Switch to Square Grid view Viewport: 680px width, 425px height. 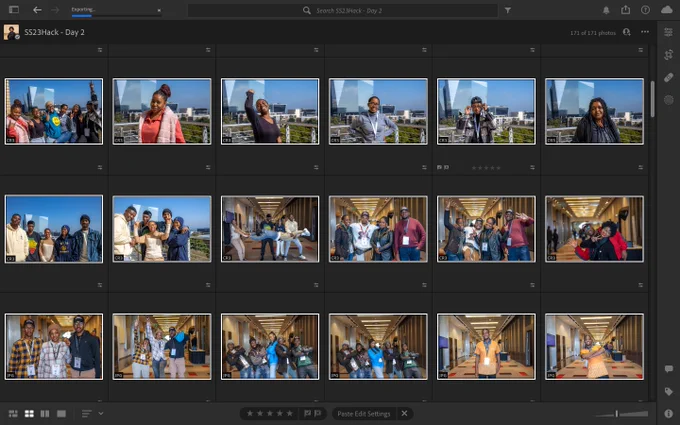tap(29, 414)
